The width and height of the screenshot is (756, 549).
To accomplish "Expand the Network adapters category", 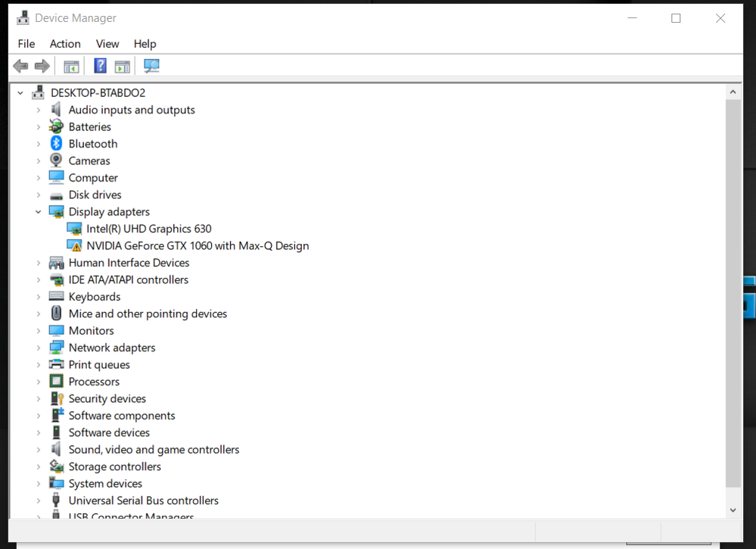I will (38, 348).
